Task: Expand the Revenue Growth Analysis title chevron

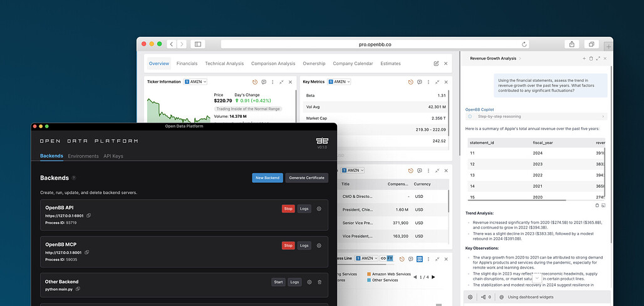Action: [520, 59]
